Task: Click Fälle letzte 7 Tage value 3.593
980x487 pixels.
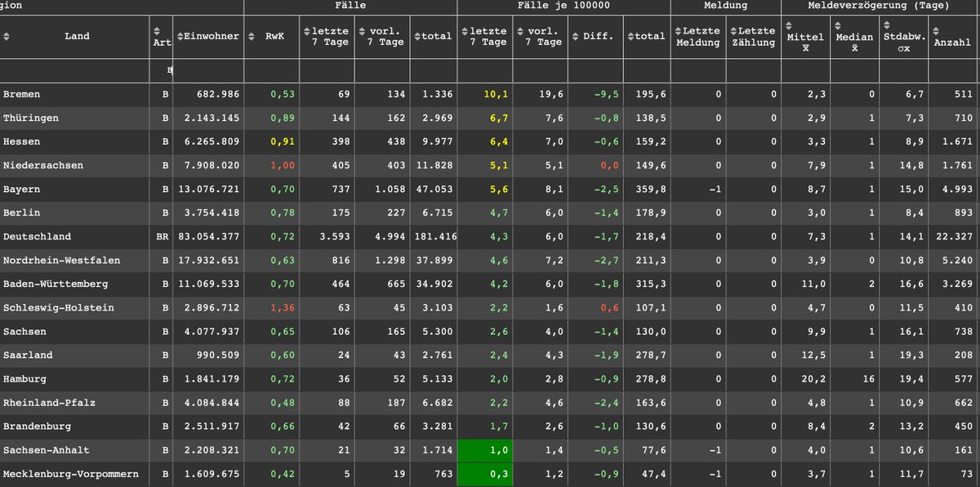Action: click(333, 237)
